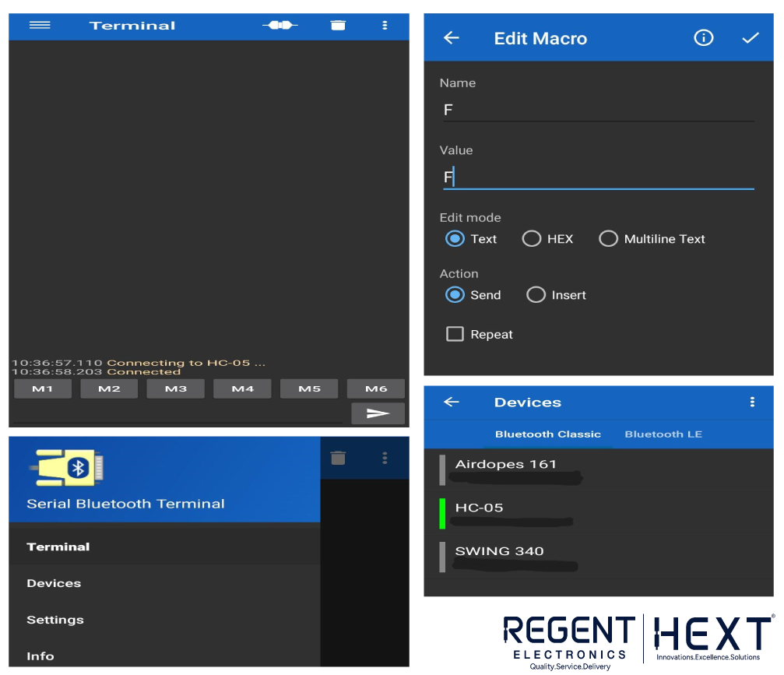Go back from the Devices screen

(x=452, y=402)
